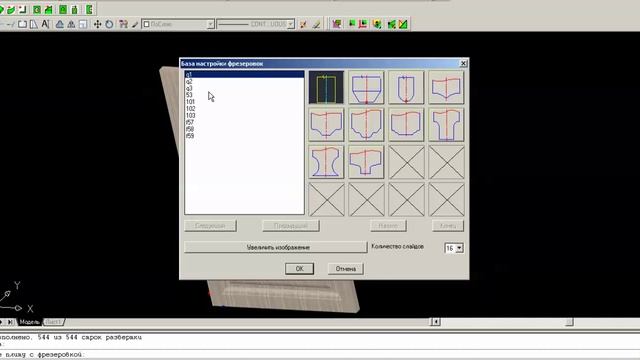Image resolution: width=640 pixels, height=360 pixels.
Task: Select q3 in the milling list
Action: pyautogui.click(x=244, y=88)
